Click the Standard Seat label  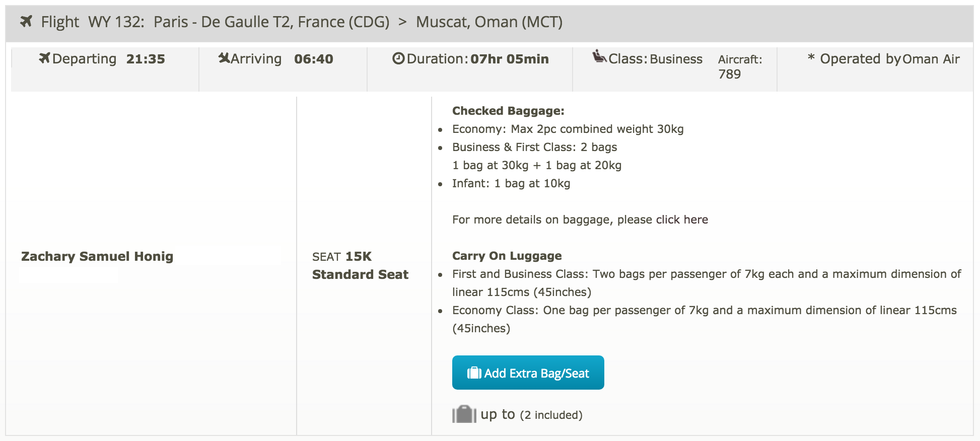360,274
